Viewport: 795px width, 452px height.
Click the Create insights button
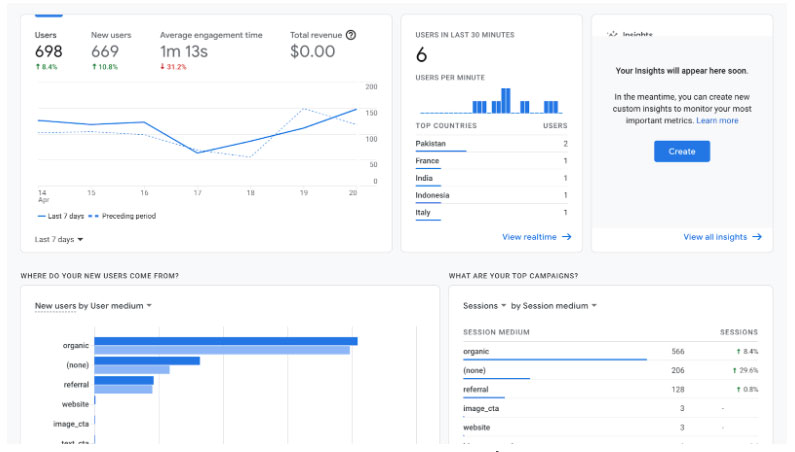[681, 151]
